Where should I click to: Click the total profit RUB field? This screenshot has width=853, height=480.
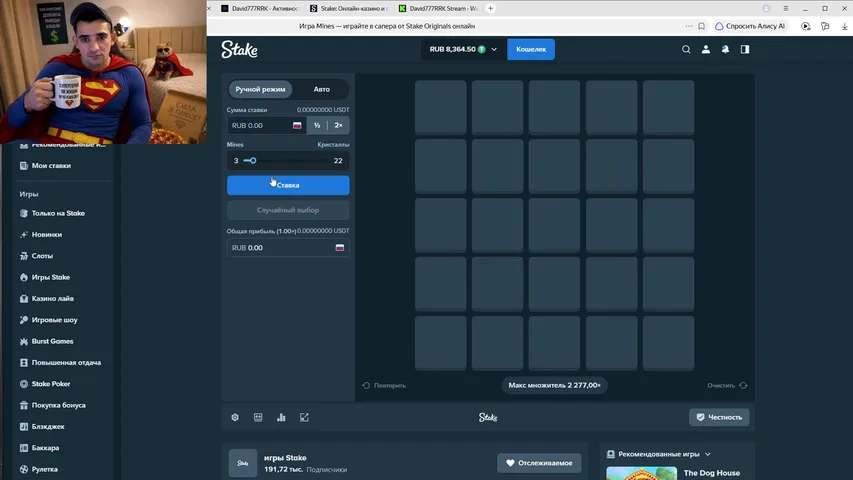(x=288, y=248)
